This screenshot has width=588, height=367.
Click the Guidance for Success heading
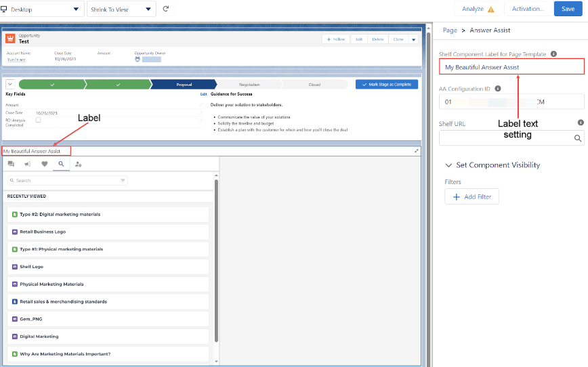coord(232,94)
